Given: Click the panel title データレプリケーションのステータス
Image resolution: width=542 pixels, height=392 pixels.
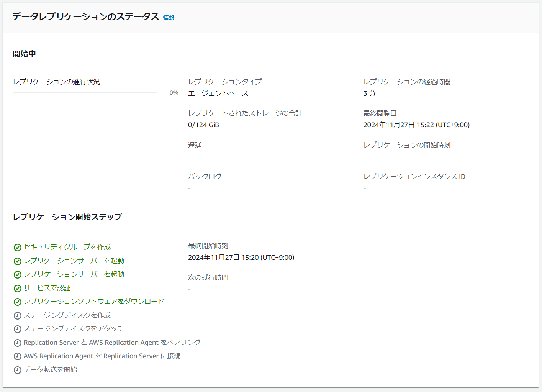Looking at the screenshot, I should 86,16.
